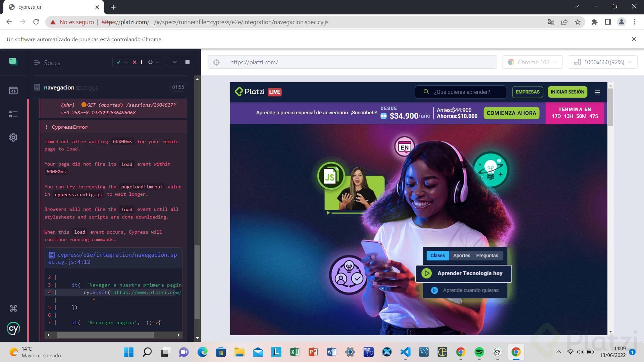Select the Clases tab

click(x=437, y=255)
